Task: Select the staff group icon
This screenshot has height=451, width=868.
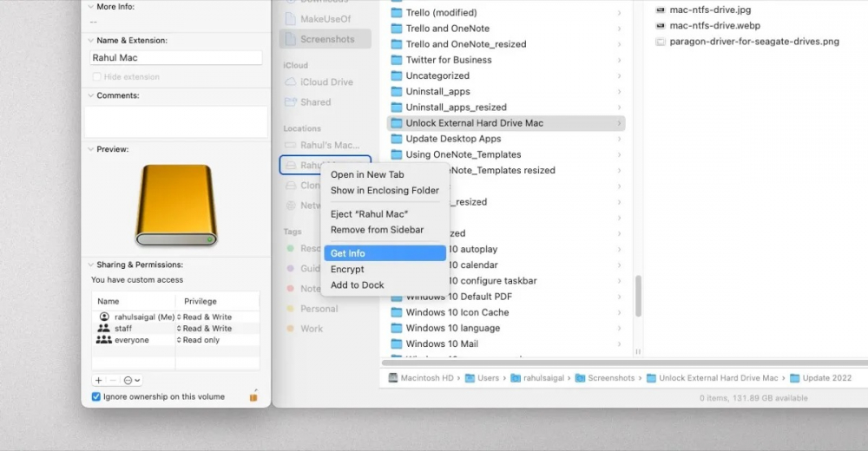Action: [103, 328]
